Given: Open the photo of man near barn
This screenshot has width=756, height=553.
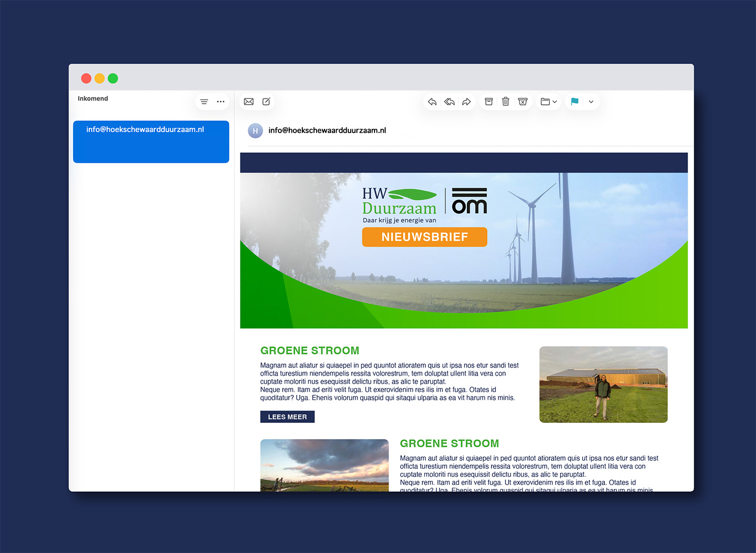Looking at the screenshot, I should click(x=603, y=384).
